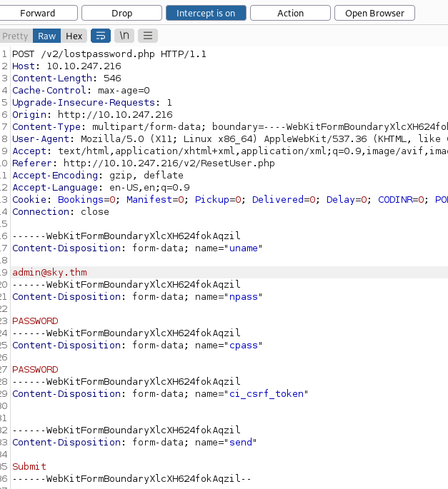Screen dimensions: 448x489
Task: Click the Cache-Control header line
Action: pyautogui.click(x=81, y=91)
